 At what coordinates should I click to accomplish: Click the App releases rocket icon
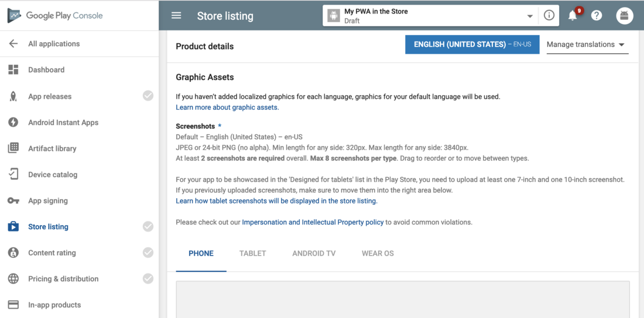coord(13,96)
